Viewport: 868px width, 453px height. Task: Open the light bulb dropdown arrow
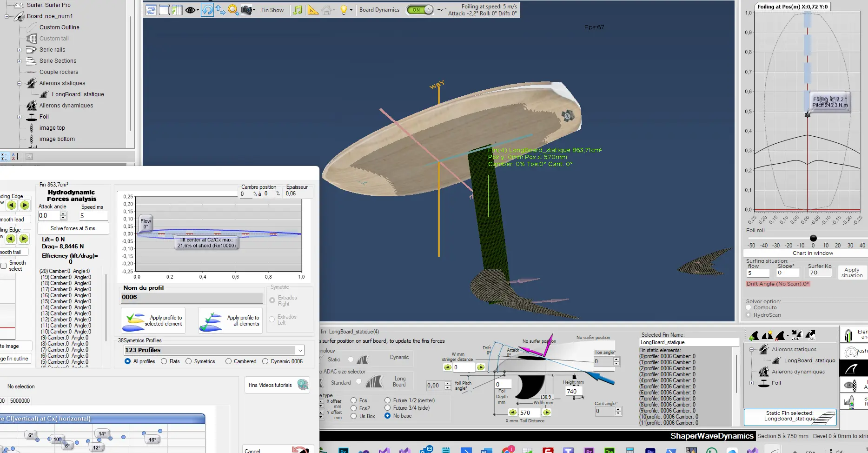(351, 10)
